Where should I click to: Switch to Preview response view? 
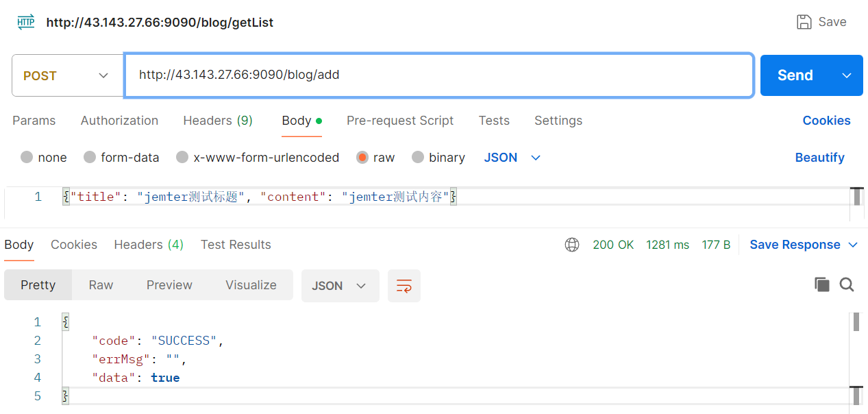pos(169,285)
